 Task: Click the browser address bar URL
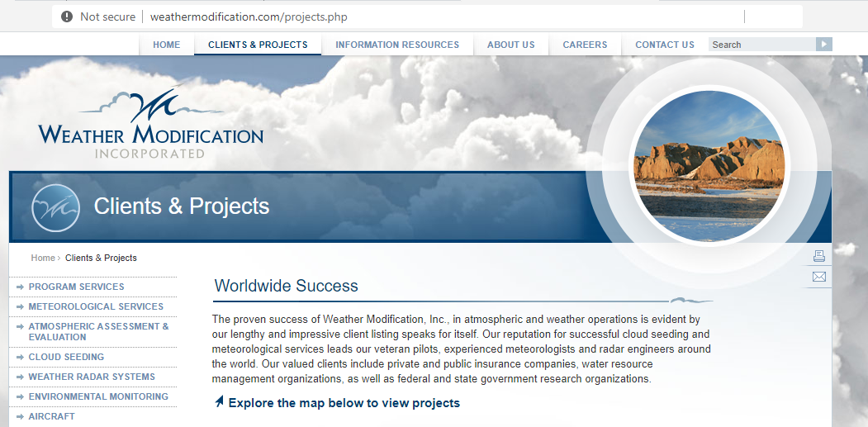click(x=249, y=17)
